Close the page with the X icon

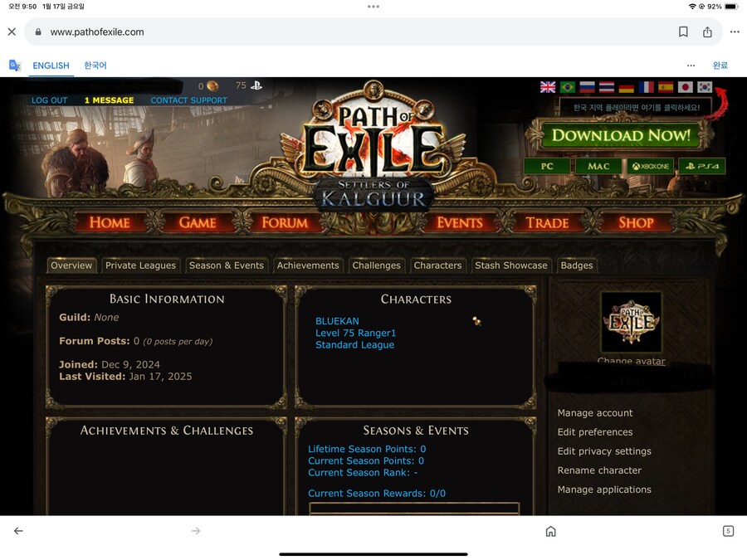[12, 32]
